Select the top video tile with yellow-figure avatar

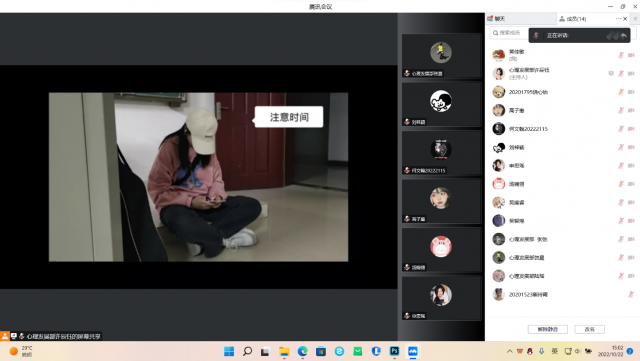[x=441, y=56]
